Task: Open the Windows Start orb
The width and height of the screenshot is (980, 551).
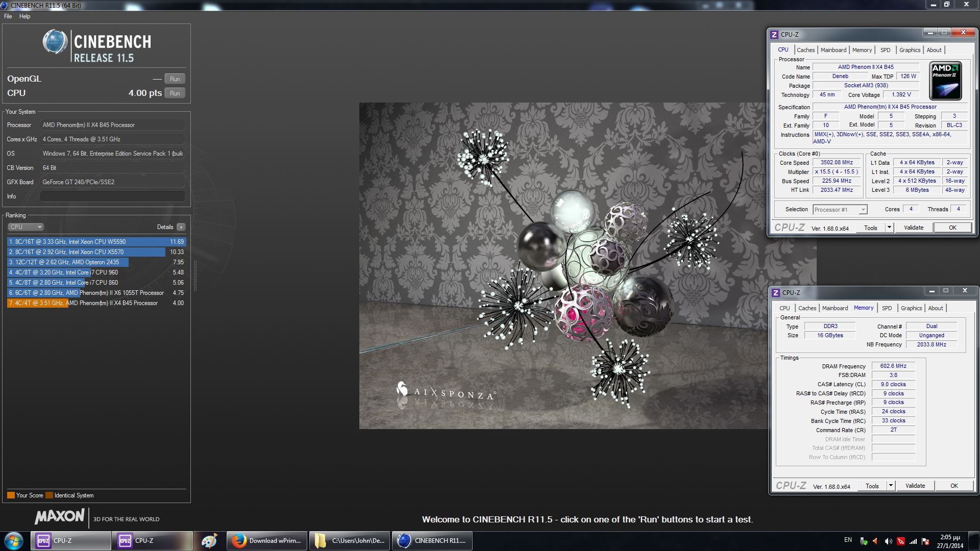Action: tap(14, 541)
